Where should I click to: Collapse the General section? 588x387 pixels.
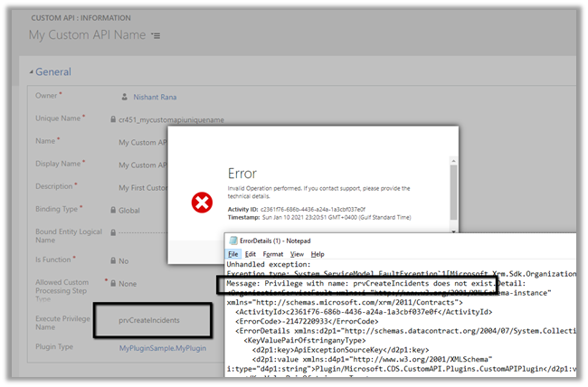coord(33,71)
